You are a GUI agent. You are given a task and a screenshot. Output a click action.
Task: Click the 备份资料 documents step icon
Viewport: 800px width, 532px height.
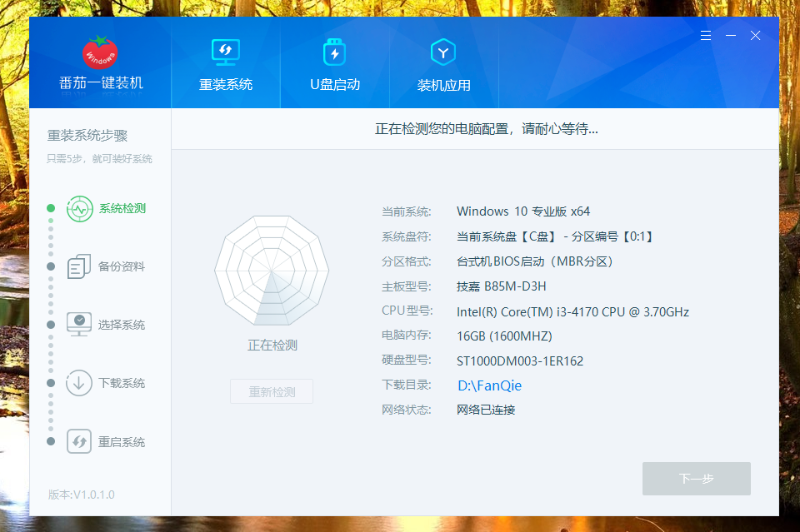pyautogui.click(x=79, y=266)
